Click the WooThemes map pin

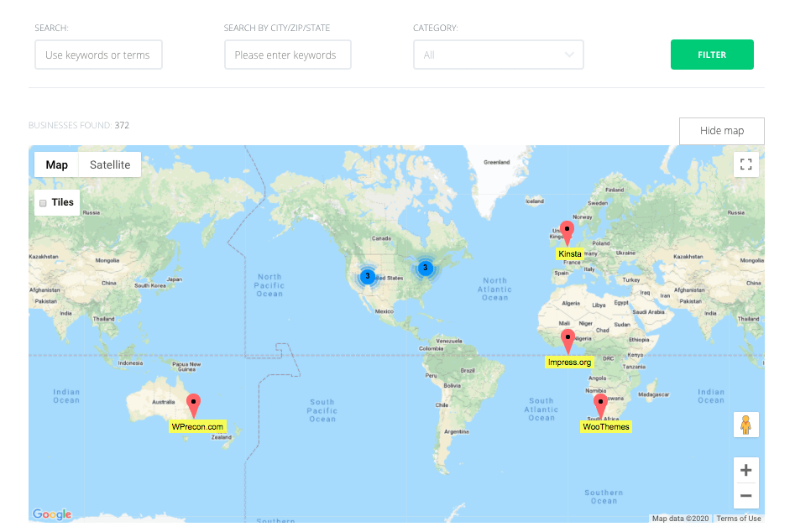(600, 406)
